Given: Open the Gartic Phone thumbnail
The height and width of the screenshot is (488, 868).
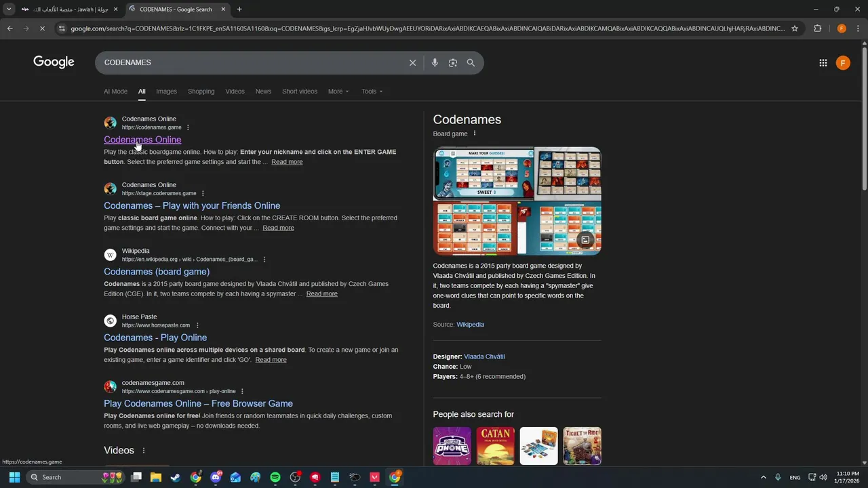Looking at the screenshot, I should [x=452, y=446].
